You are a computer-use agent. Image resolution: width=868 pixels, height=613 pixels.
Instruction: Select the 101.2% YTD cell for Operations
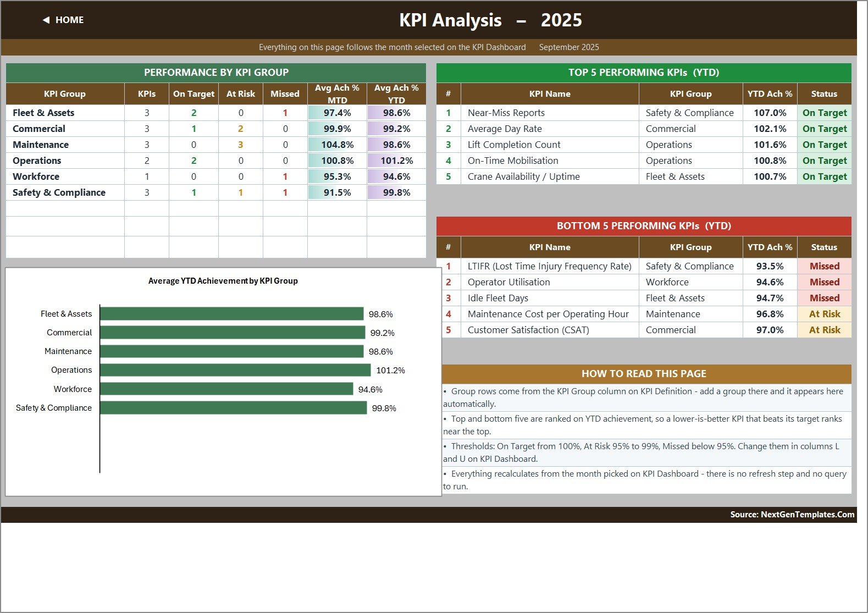click(396, 161)
